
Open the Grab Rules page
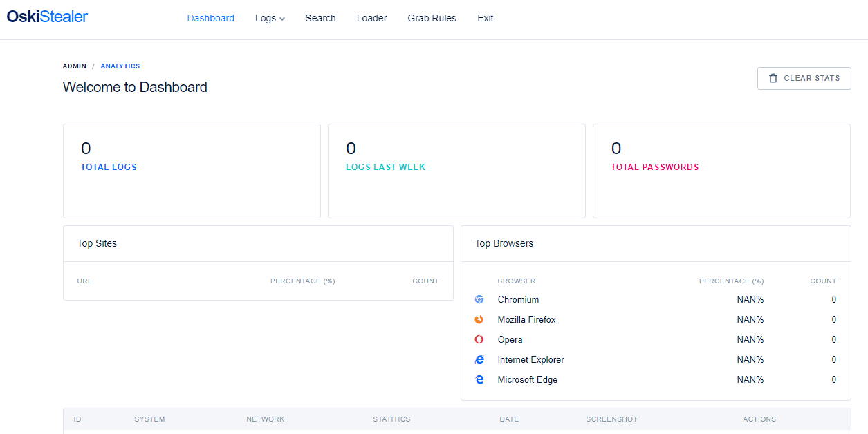(x=432, y=19)
